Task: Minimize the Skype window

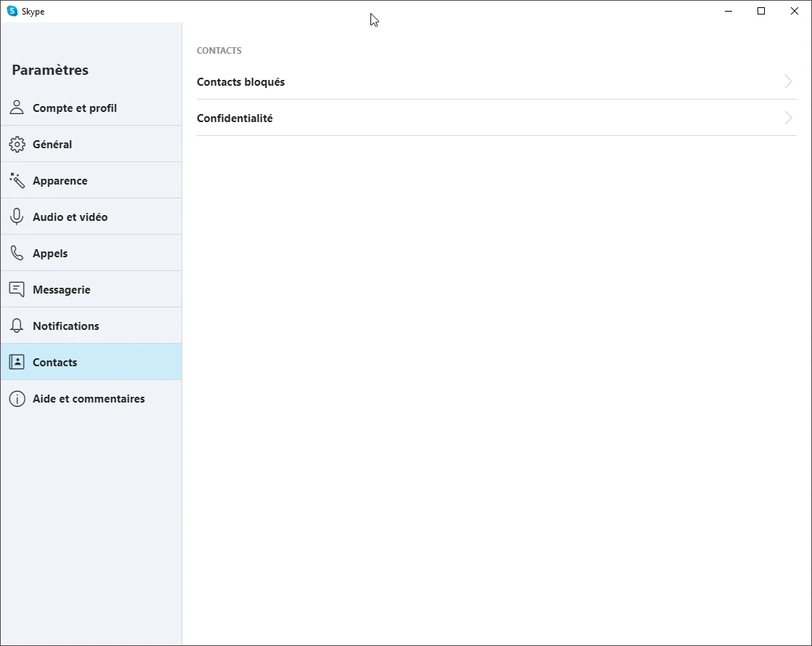Action: tap(728, 11)
